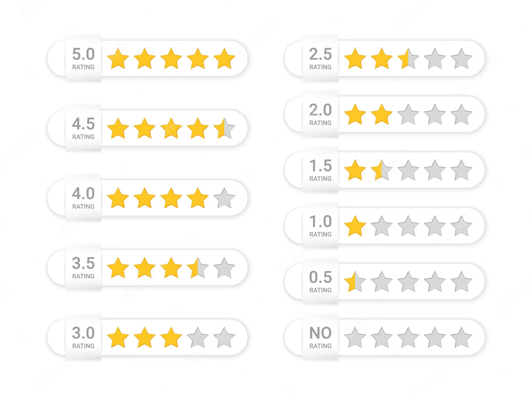Click the 3.0 RATING label
This screenshot has height=393, width=532.
point(83,338)
